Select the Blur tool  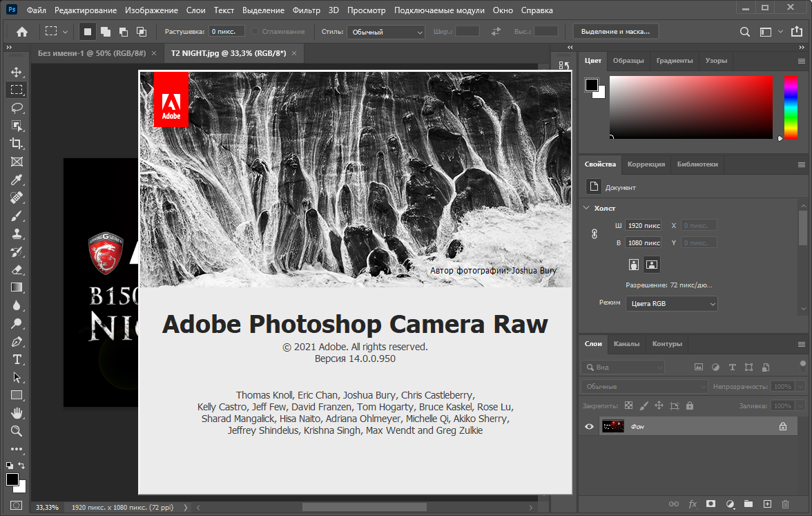tap(17, 305)
